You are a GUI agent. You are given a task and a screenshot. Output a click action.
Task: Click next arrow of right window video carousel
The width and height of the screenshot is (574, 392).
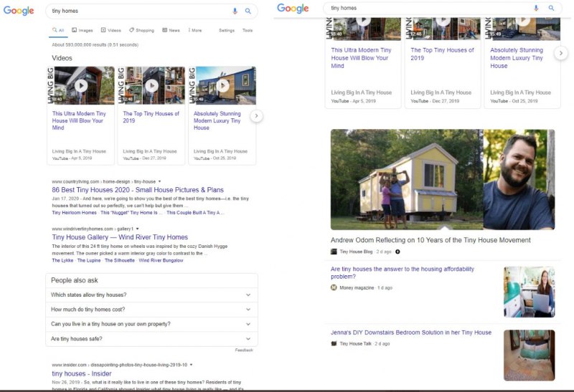coord(561,53)
